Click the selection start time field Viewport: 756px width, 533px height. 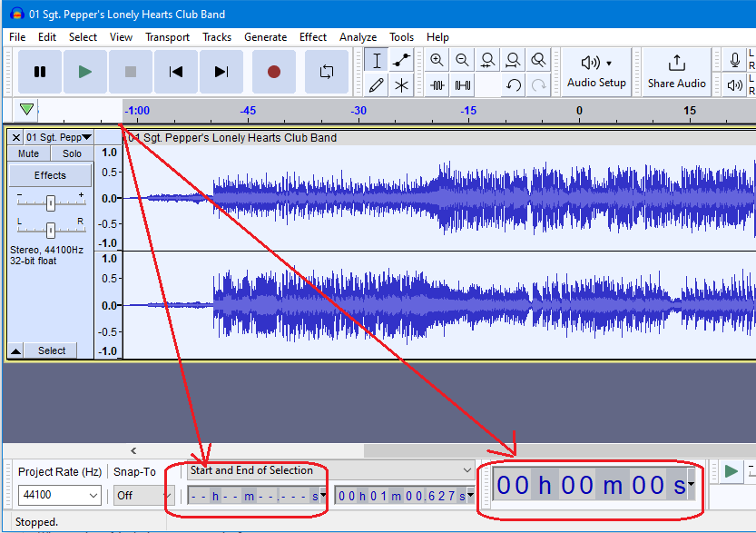253,496
